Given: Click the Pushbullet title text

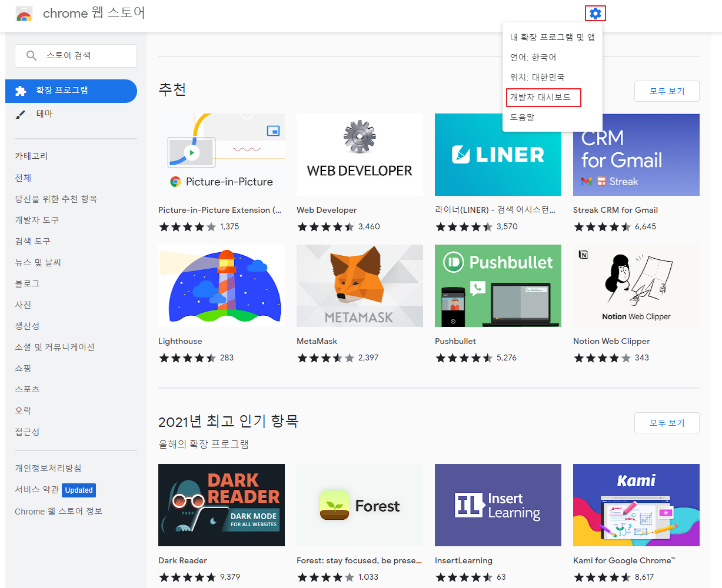Looking at the screenshot, I should (x=455, y=341).
